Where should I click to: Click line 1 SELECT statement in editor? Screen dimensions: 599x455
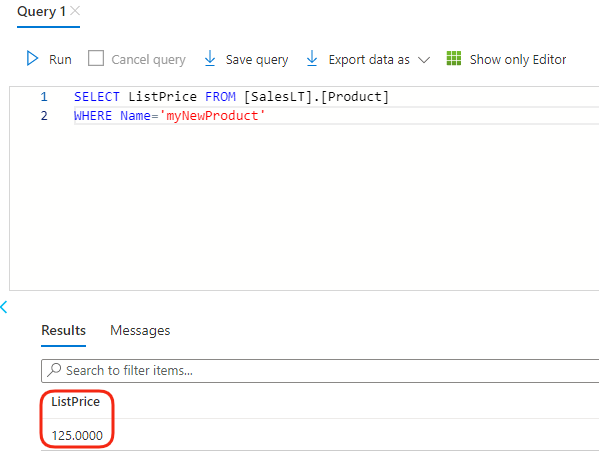(x=231, y=97)
